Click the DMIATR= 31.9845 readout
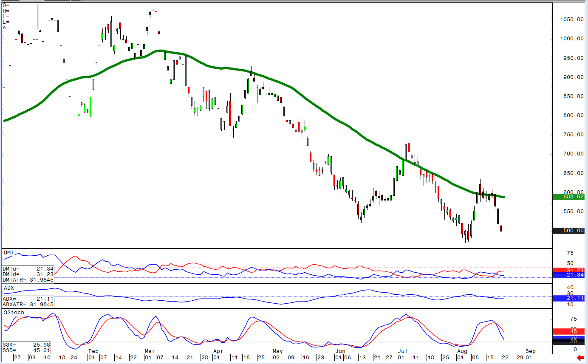The height and width of the screenshot is (364, 588). [x=28, y=279]
